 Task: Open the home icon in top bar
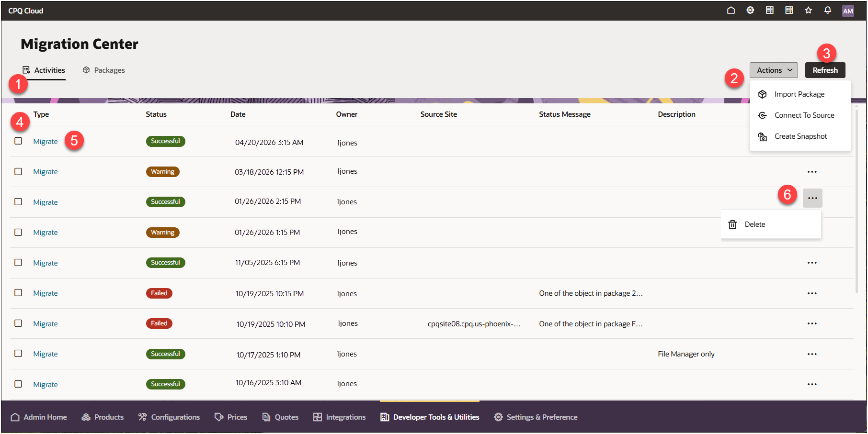pyautogui.click(x=731, y=10)
